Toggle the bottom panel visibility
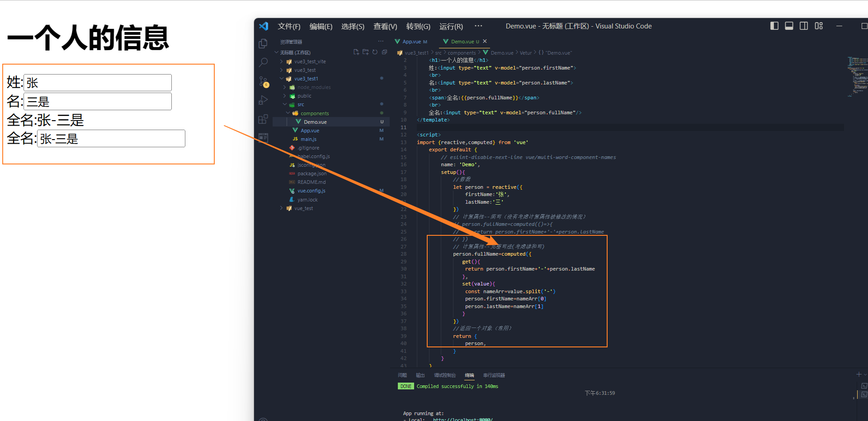 pos(789,26)
